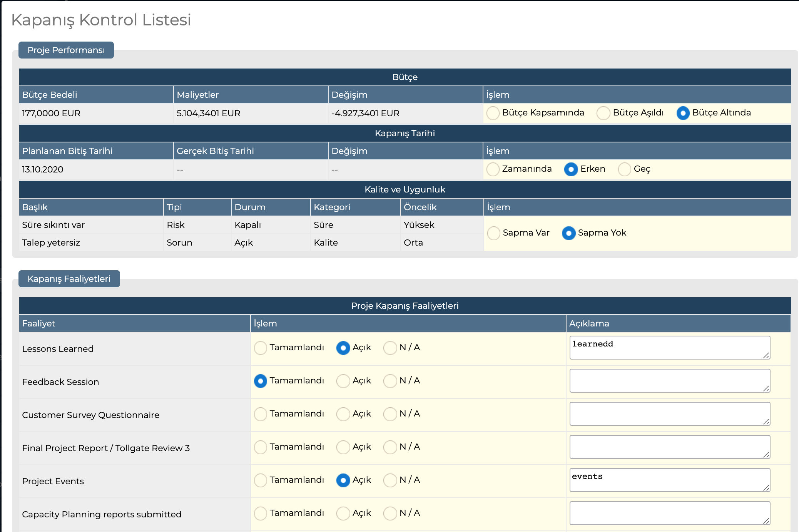This screenshot has width=799, height=532.
Task: Set Customer Survey Questionnaire to Açık
Action: point(343,414)
